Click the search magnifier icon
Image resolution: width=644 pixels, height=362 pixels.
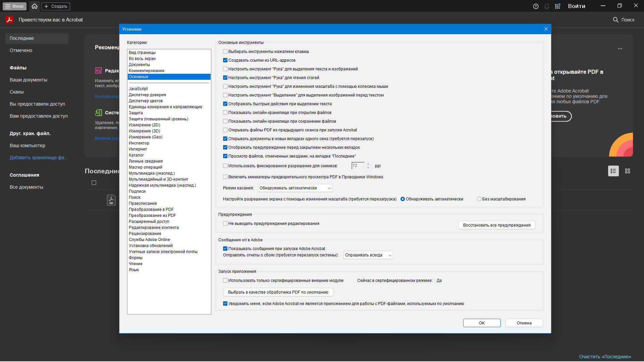(615, 20)
